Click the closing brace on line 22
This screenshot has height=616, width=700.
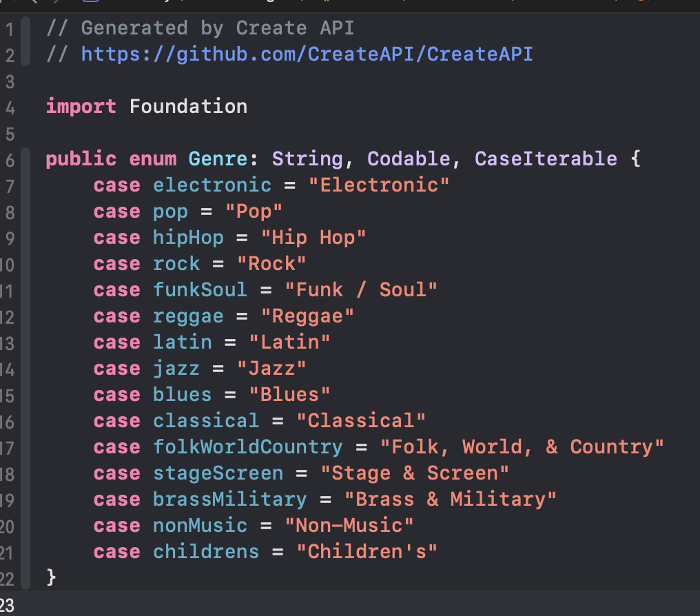pyautogui.click(x=52, y=578)
